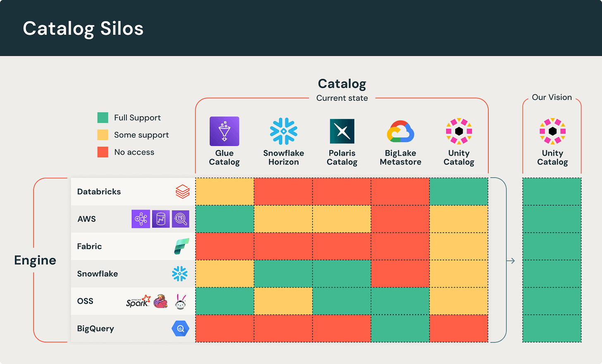Select Snowflake row Snowflake Horizon green cell

(283, 274)
